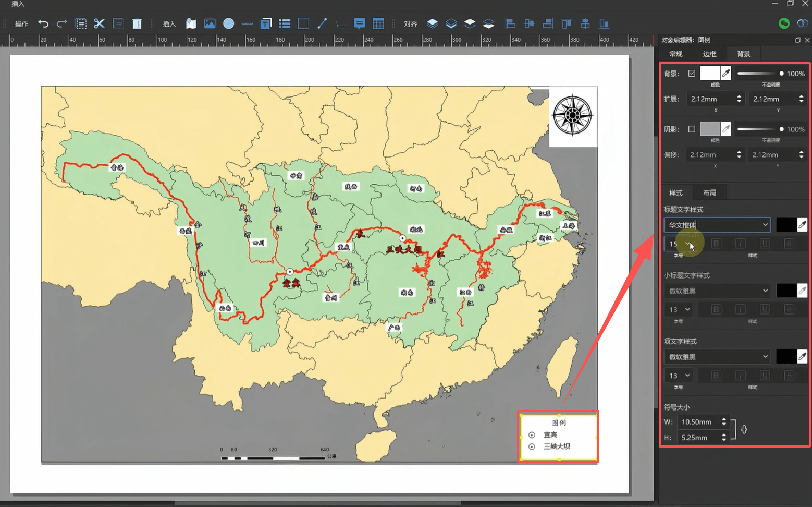This screenshot has width=812, height=507.
Task: Click the last layer-order icon before the align icons
Action: [489, 23]
